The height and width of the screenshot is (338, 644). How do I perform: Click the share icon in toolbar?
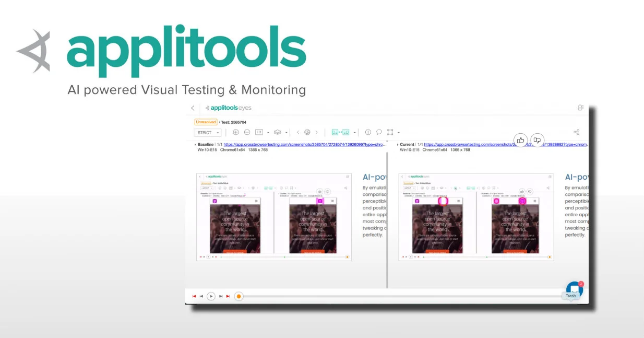576,132
